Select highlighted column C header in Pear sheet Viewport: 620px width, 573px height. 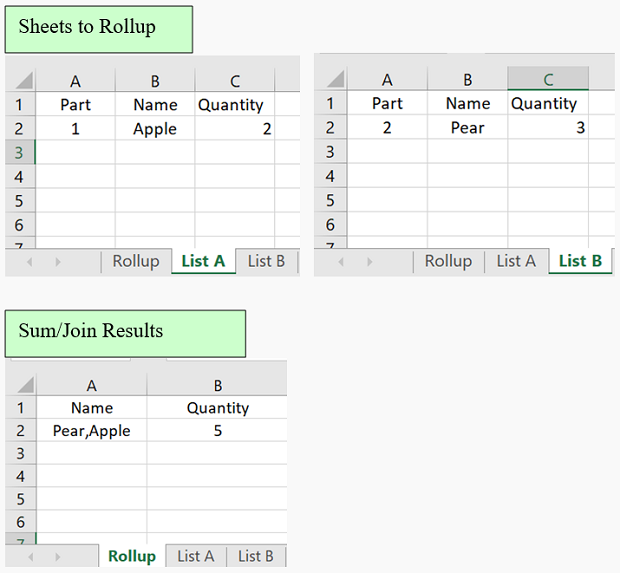point(547,80)
